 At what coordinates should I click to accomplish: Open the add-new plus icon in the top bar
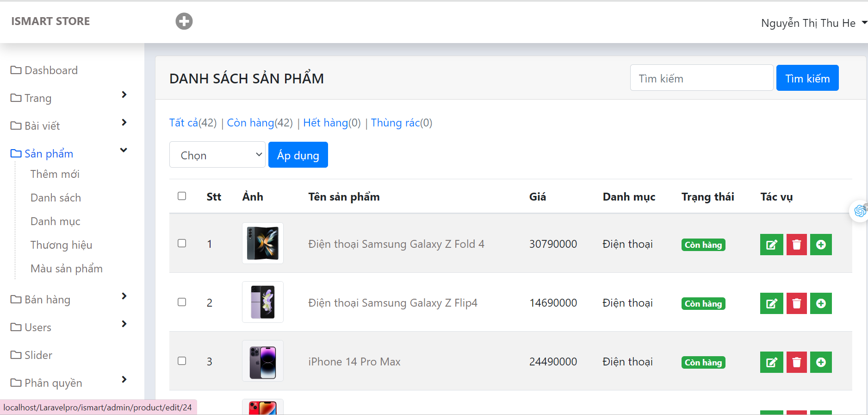[184, 21]
